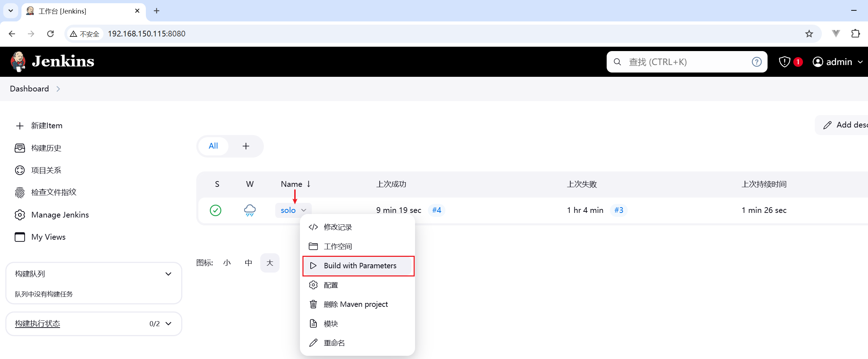Bookmark this page with the star icon
Image resolution: width=868 pixels, height=359 pixels.
click(809, 34)
